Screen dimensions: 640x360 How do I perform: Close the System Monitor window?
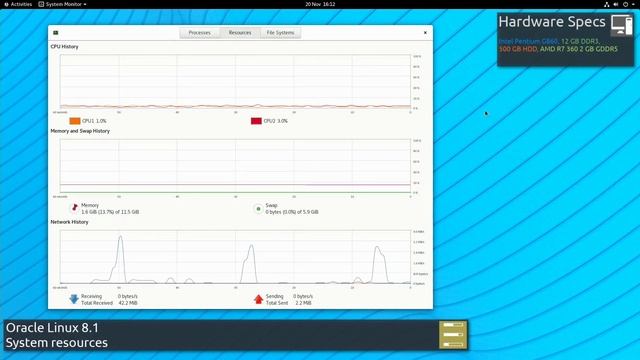[x=425, y=33]
